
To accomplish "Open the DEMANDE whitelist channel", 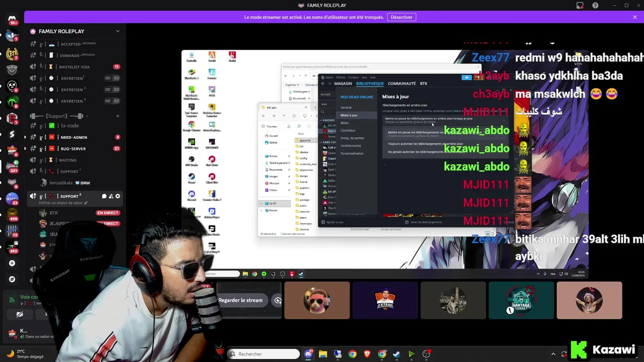I will point(75,55).
